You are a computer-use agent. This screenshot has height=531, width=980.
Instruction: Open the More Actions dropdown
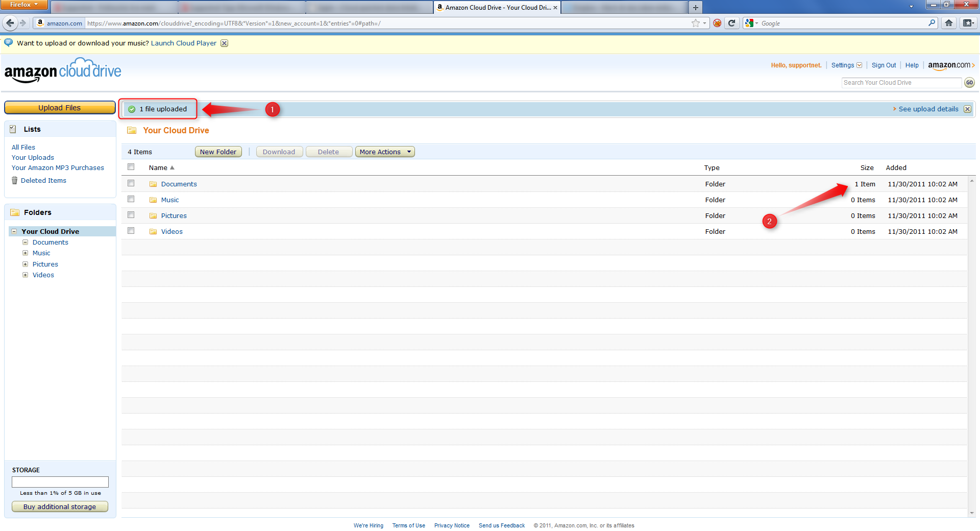point(384,152)
